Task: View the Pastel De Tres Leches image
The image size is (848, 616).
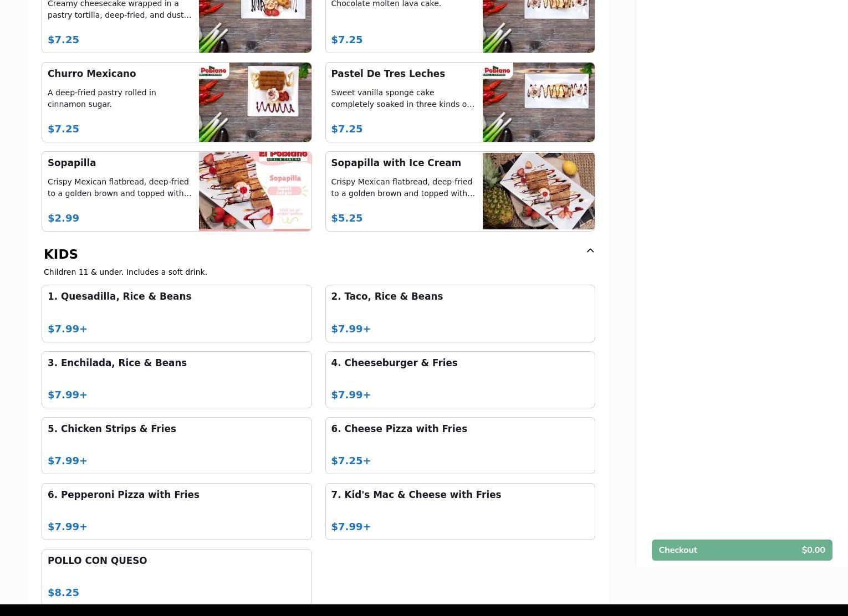Action: (538, 102)
